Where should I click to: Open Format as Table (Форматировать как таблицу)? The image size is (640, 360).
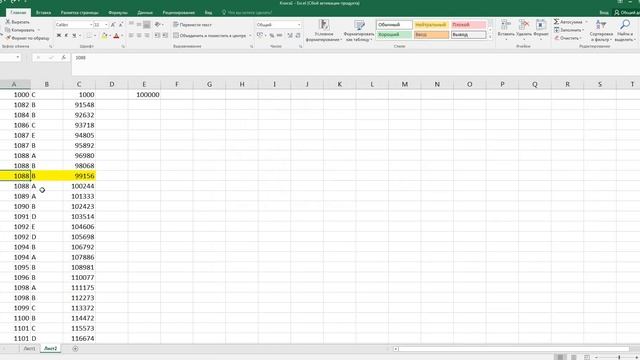click(359, 31)
